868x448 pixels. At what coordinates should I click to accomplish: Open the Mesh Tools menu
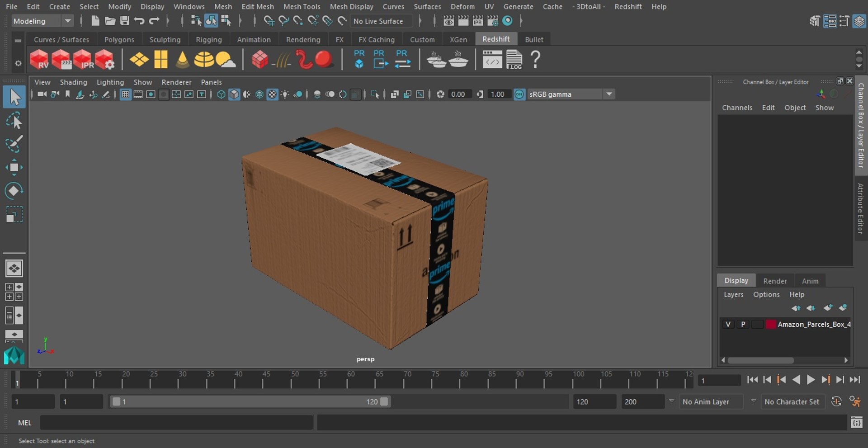click(x=302, y=6)
